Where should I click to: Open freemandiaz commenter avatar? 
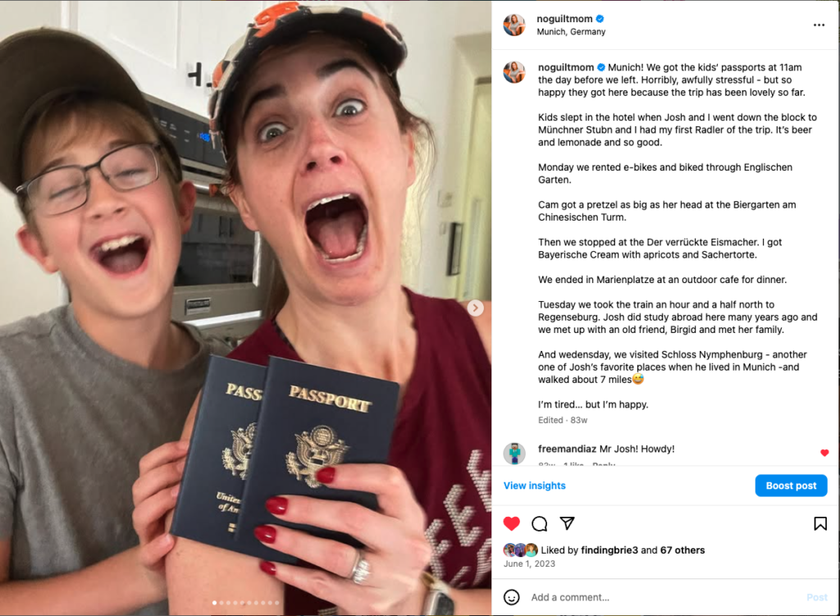tap(514, 453)
